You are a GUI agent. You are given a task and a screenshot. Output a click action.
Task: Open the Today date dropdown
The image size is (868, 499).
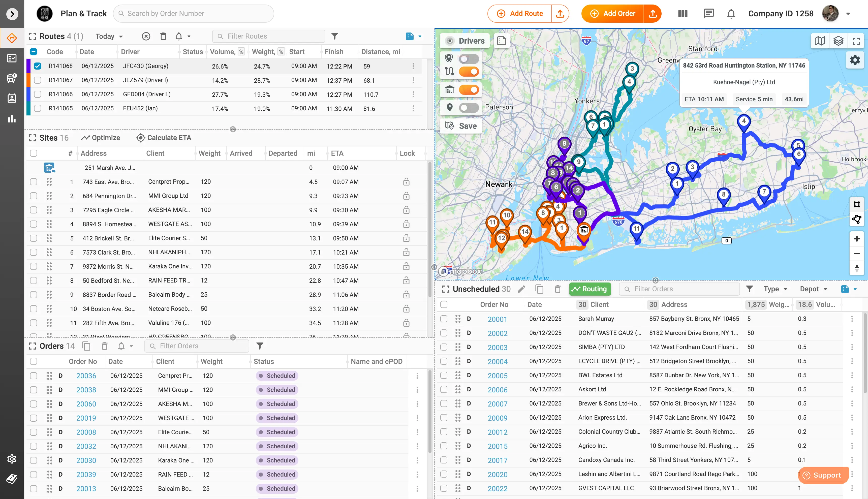[x=109, y=36]
